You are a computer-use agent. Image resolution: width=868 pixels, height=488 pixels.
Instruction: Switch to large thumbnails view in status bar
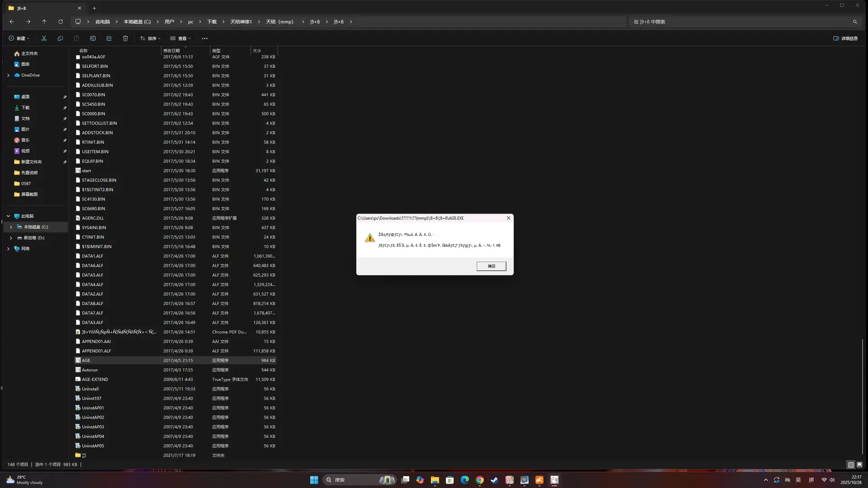pyautogui.click(x=859, y=465)
